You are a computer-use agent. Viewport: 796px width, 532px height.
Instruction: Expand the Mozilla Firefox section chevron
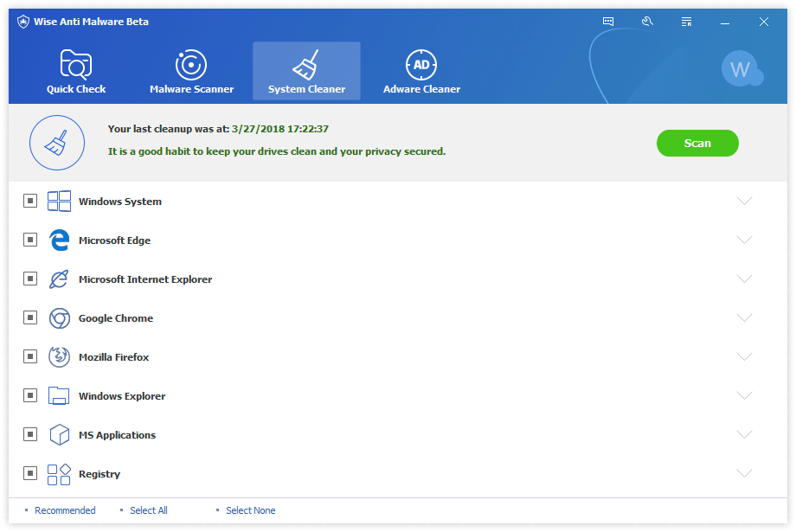point(744,356)
